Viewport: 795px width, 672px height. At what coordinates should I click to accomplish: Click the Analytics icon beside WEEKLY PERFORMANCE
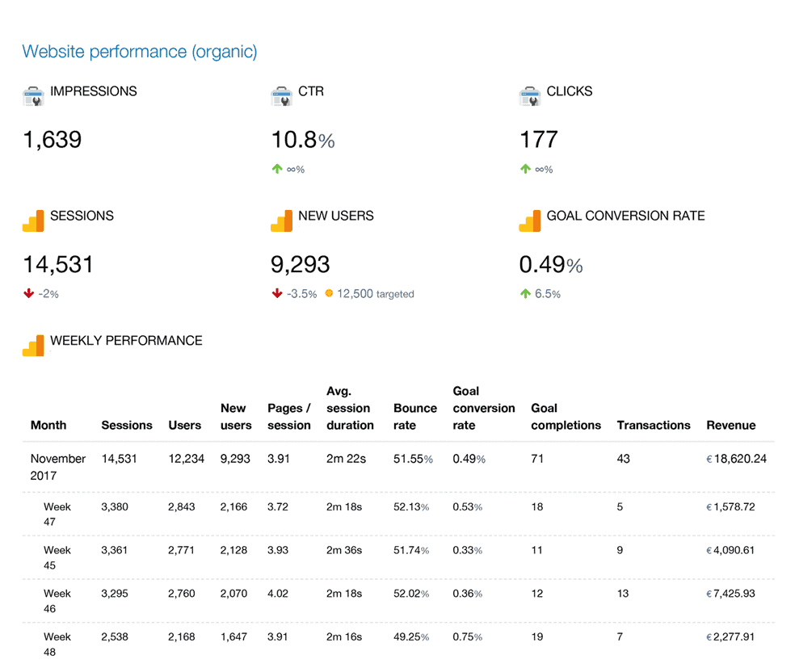click(x=33, y=345)
